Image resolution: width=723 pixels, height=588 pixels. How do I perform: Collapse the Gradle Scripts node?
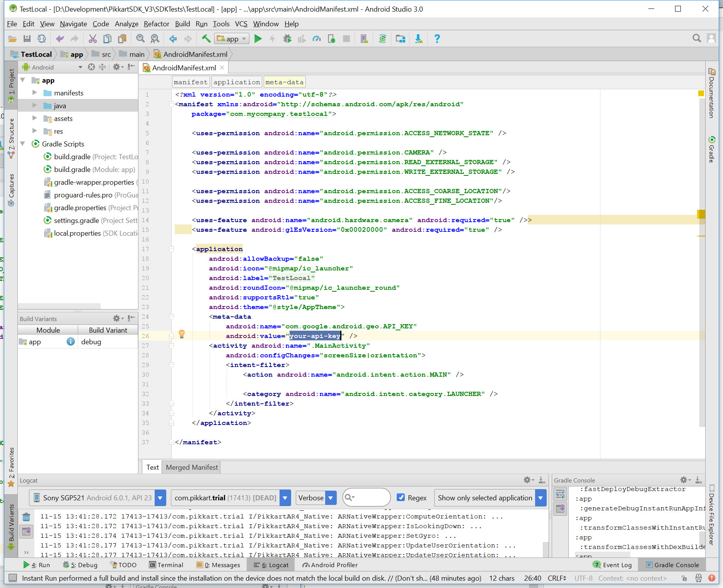pyautogui.click(x=22, y=144)
